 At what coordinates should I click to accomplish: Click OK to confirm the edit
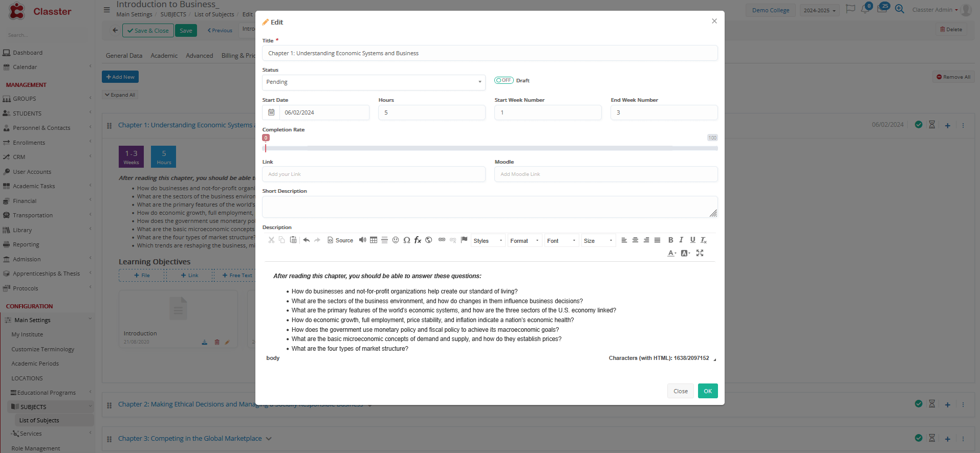tap(707, 391)
